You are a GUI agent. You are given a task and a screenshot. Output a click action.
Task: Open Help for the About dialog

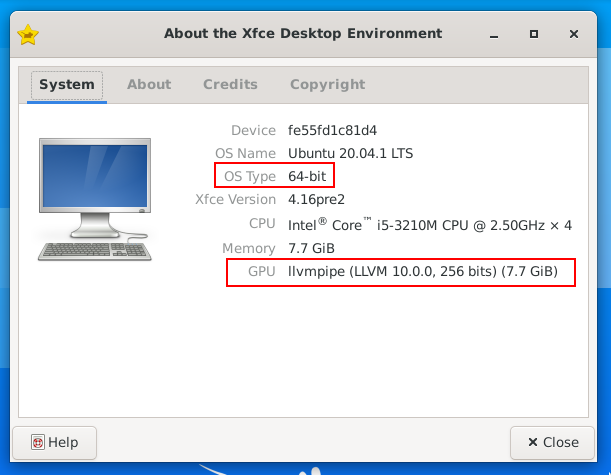55,443
